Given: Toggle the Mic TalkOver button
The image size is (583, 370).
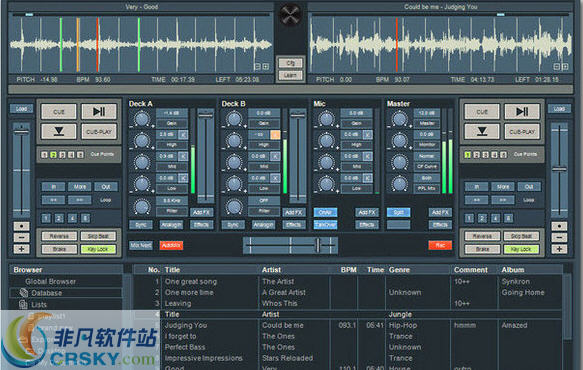Looking at the screenshot, I should tap(325, 225).
